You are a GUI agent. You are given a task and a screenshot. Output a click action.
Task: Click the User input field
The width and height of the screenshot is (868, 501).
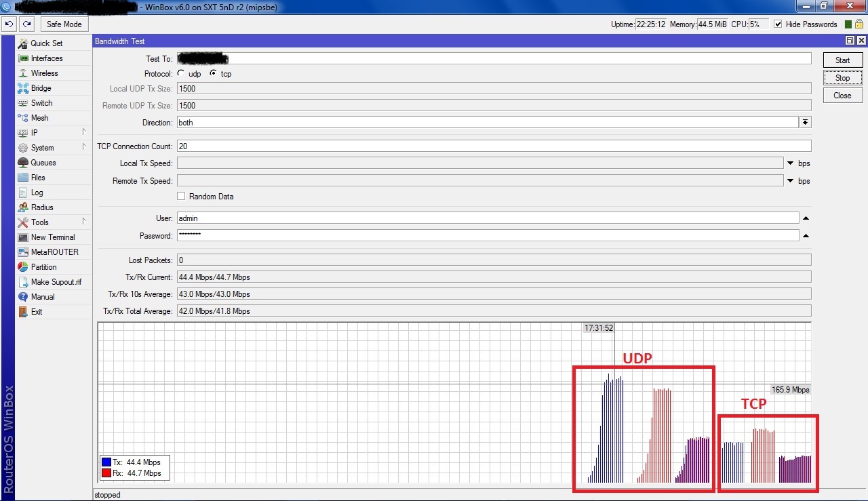(x=488, y=218)
